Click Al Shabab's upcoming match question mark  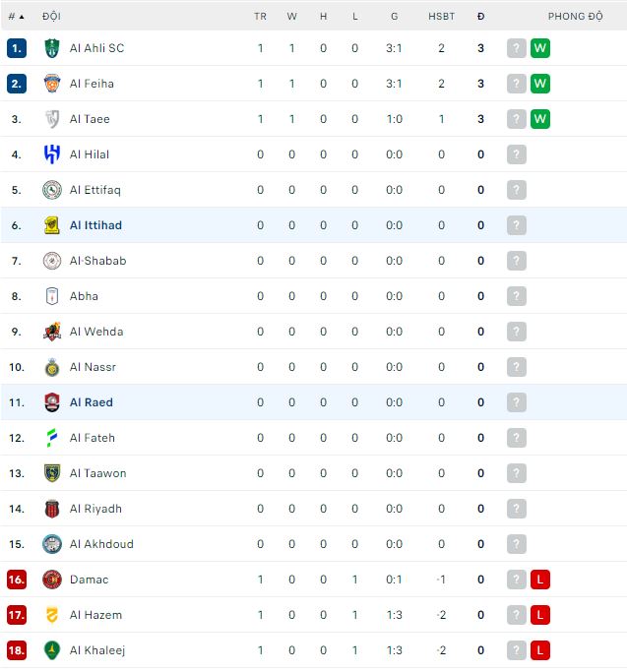[517, 261]
